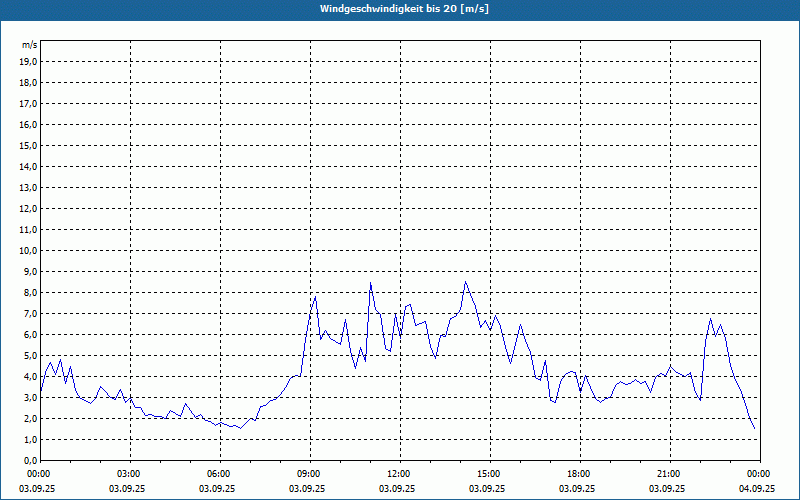
Task: Select the 15,0 y-axis tick label
Action: point(27,145)
